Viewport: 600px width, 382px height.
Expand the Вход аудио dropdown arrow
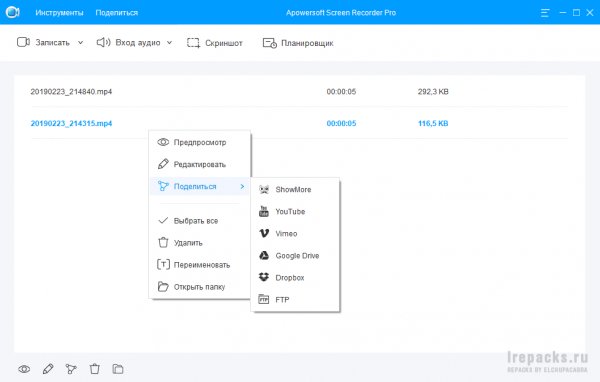[169, 42]
